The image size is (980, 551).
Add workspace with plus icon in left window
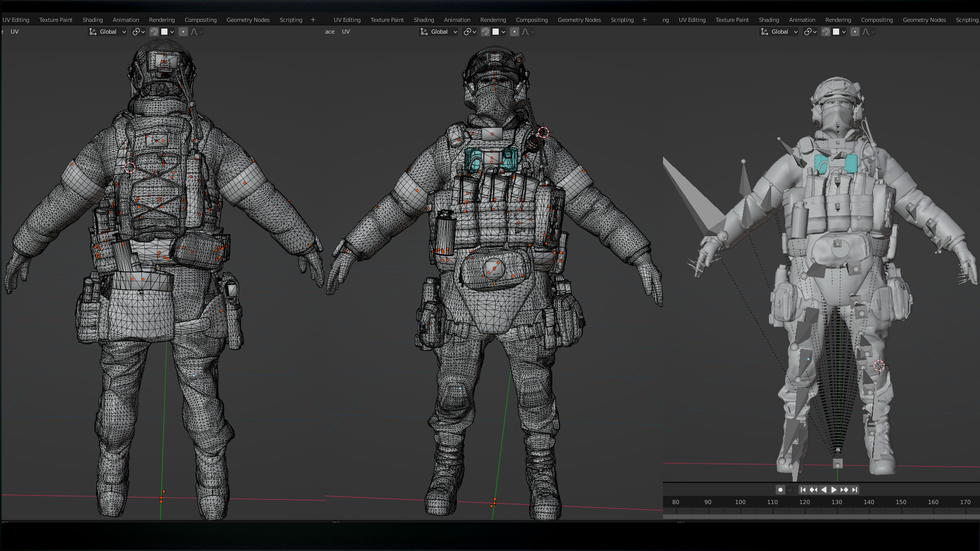coord(313,20)
